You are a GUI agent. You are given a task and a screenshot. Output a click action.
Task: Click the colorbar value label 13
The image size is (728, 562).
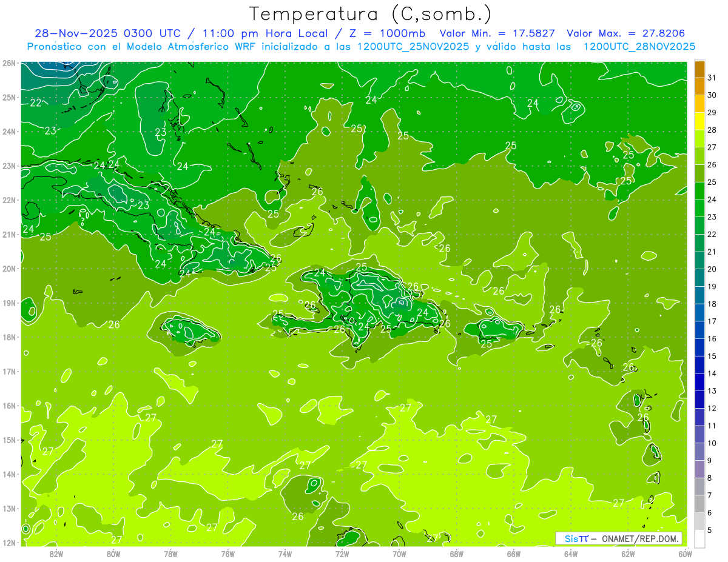tap(712, 391)
